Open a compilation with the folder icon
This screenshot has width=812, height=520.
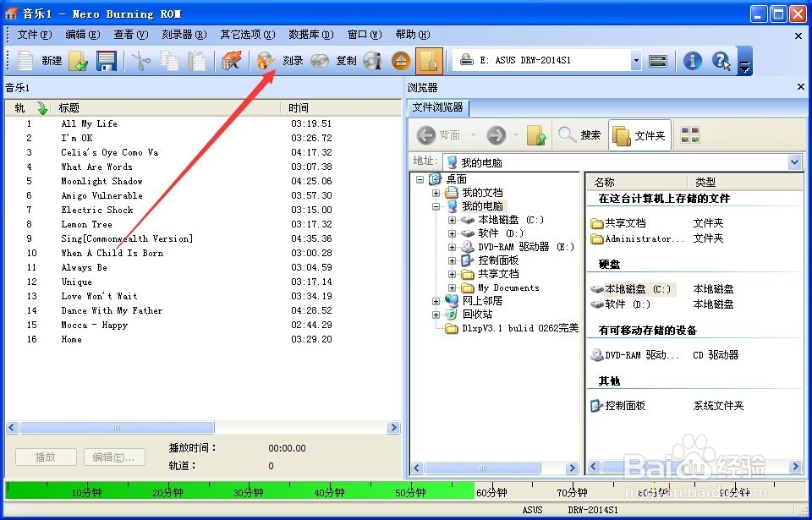[78, 61]
